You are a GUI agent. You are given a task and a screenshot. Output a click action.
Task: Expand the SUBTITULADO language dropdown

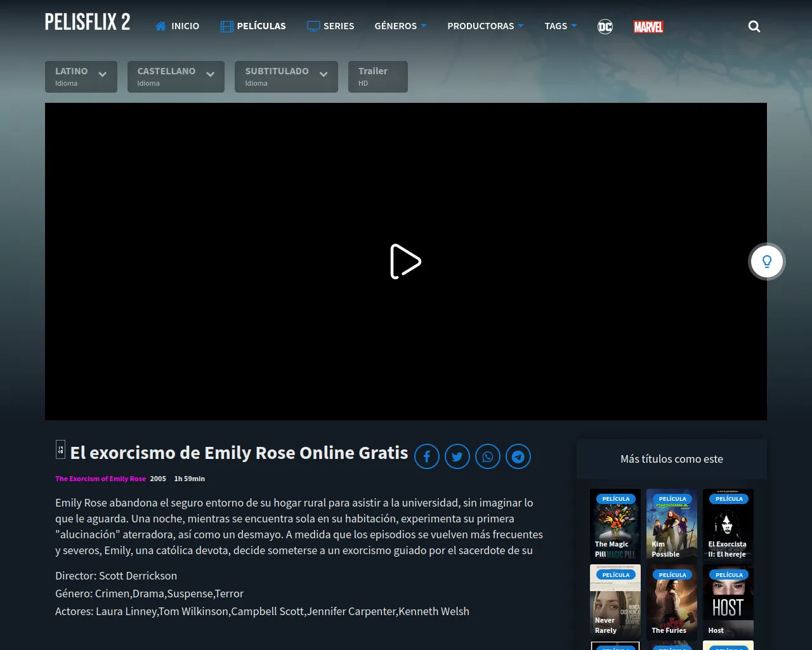(286, 76)
